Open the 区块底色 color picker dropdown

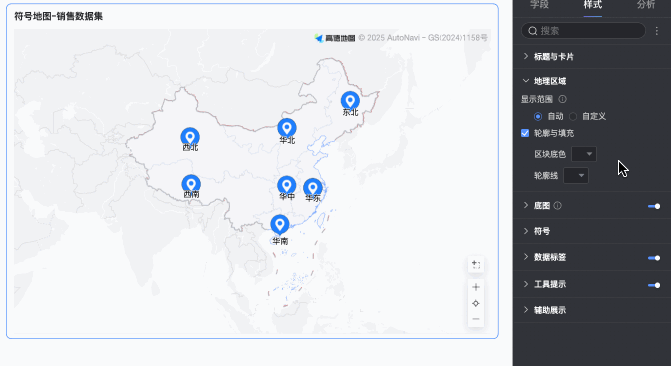(584, 154)
